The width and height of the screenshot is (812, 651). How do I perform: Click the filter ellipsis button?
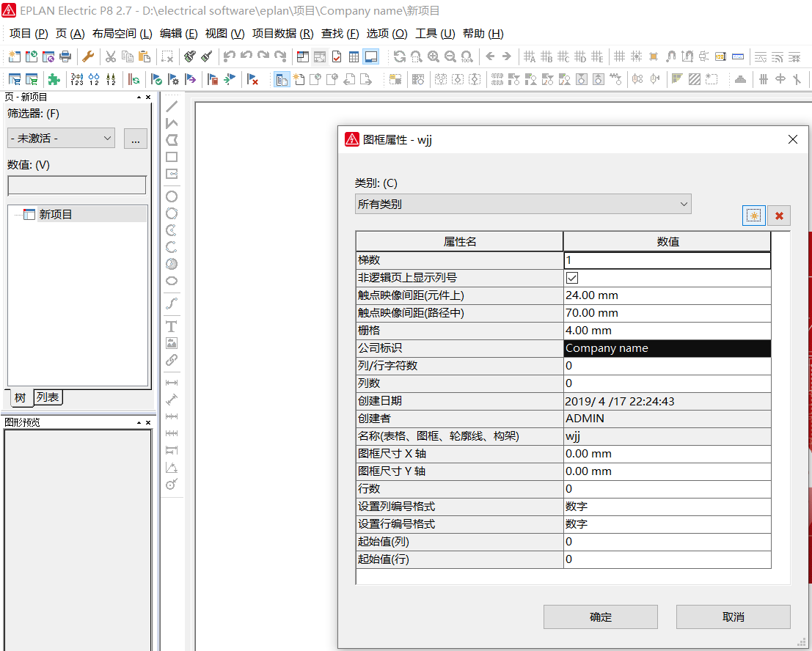coord(136,139)
